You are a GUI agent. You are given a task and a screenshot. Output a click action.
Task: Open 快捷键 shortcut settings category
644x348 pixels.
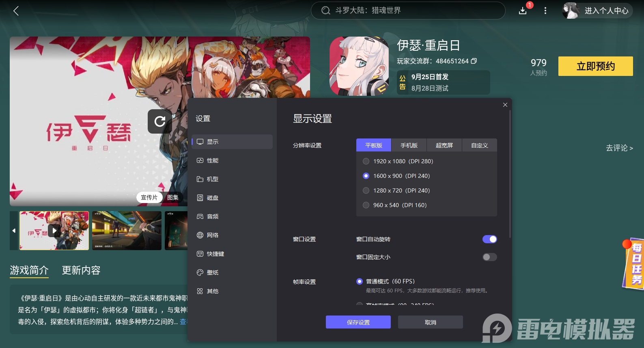point(232,254)
